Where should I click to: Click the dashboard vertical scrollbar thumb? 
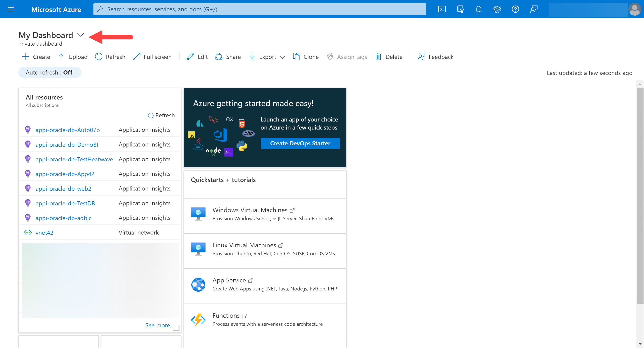[x=640, y=196]
